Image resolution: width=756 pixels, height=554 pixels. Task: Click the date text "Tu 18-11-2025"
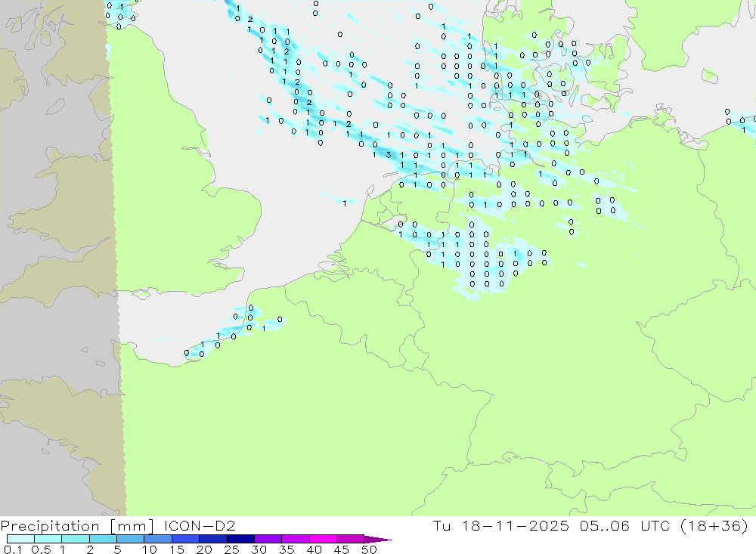(x=501, y=525)
